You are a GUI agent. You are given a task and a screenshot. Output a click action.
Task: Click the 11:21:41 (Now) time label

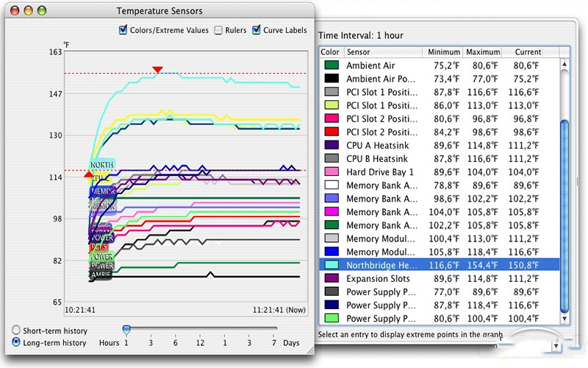point(279,310)
